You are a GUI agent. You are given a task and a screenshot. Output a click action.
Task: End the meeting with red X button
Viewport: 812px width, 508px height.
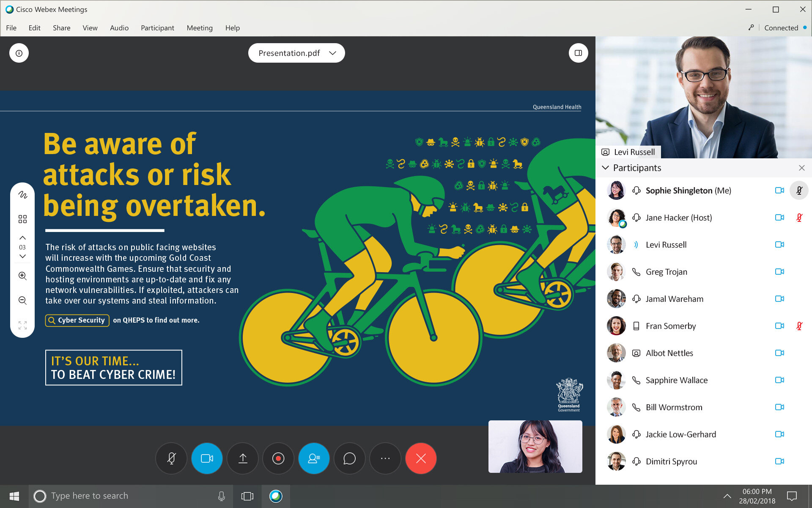click(421, 458)
